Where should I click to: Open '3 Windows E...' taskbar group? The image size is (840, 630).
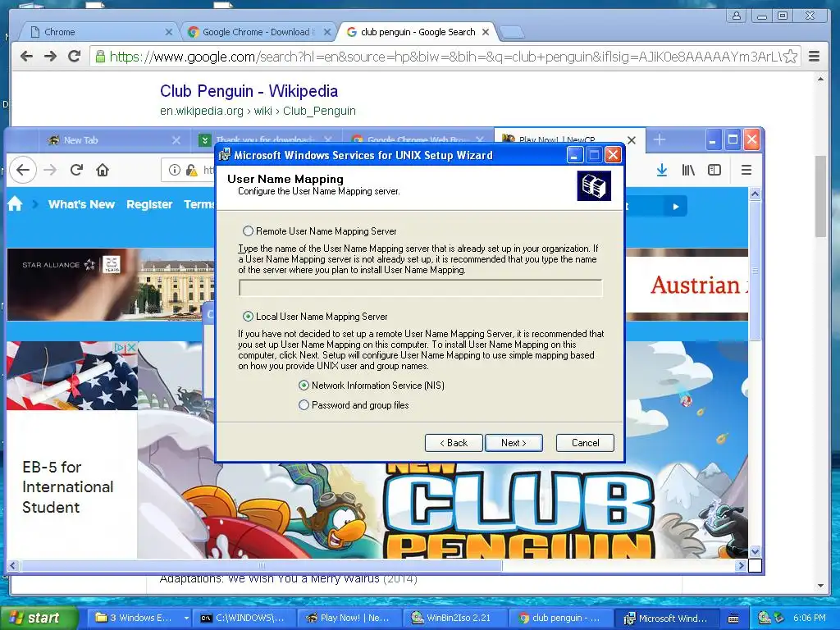139,618
